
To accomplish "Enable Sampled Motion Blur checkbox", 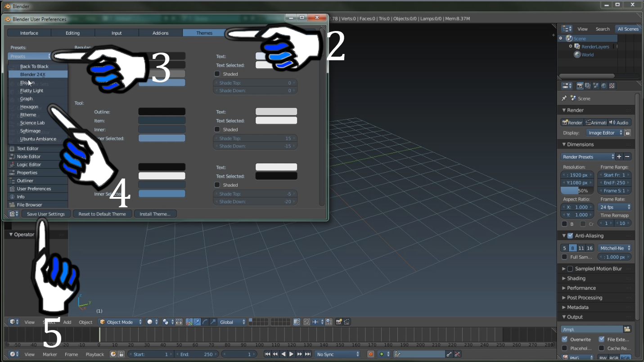I will pyautogui.click(x=570, y=269).
